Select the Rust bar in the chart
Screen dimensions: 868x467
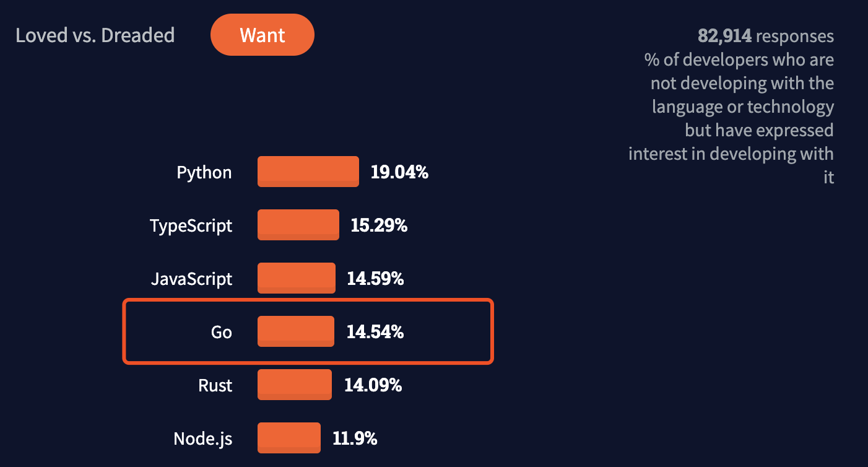(294, 385)
